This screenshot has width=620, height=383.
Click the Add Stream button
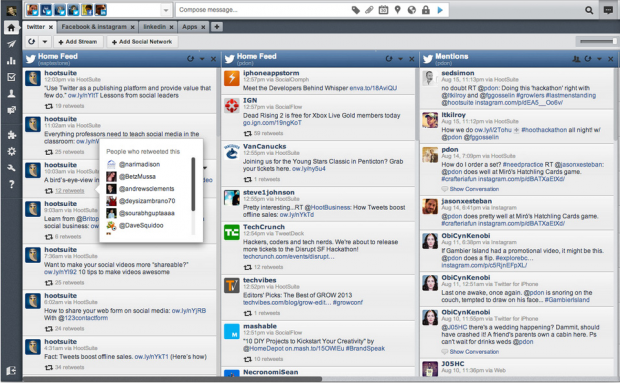pos(78,42)
